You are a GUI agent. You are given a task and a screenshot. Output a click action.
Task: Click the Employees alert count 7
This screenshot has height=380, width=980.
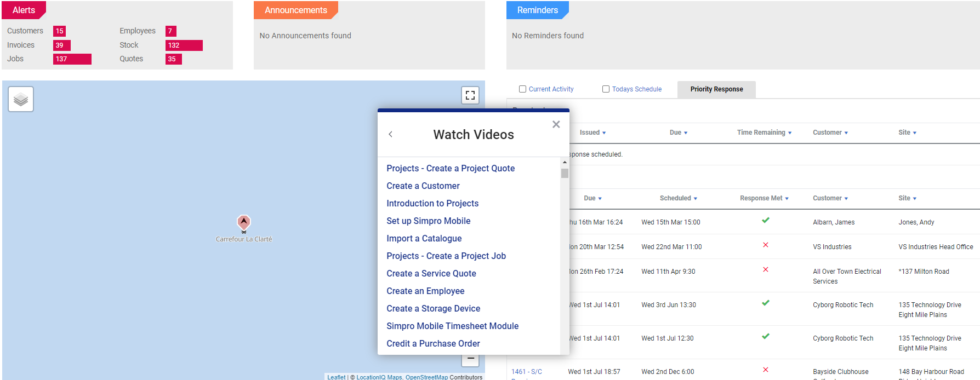click(x=170, y=31)
